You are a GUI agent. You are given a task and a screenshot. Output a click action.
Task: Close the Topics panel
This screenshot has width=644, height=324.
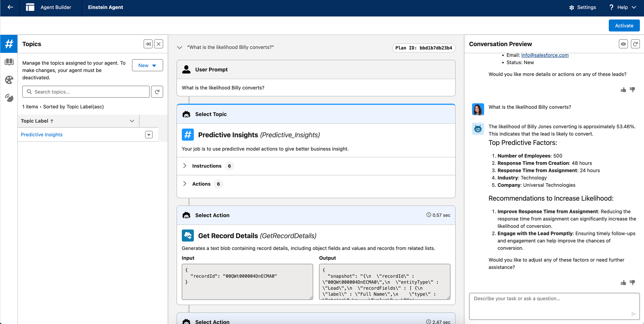[159, 44]
